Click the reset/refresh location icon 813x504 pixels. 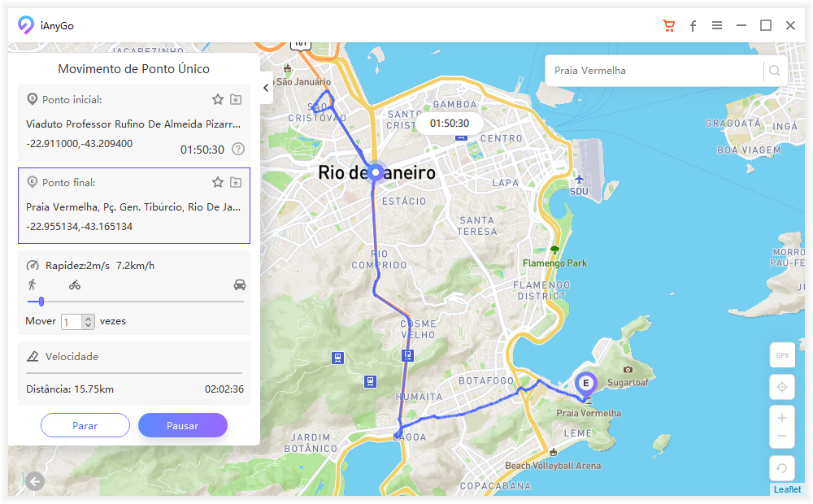pos(782,468)
